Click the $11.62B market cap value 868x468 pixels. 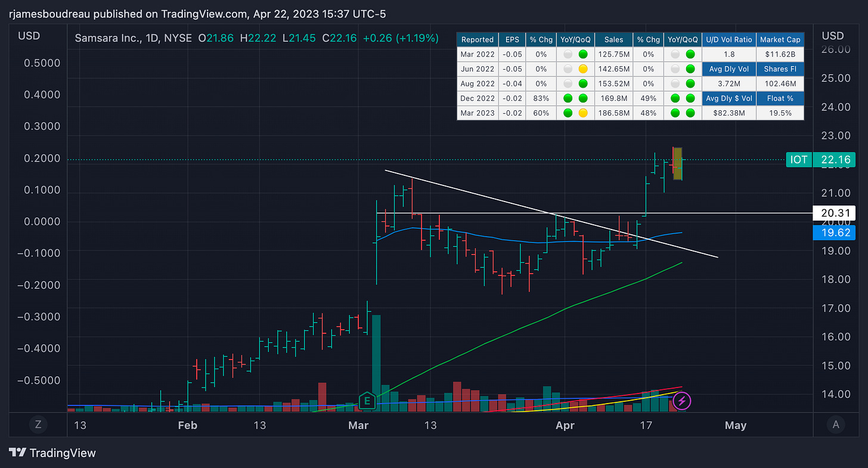(780, 54)
